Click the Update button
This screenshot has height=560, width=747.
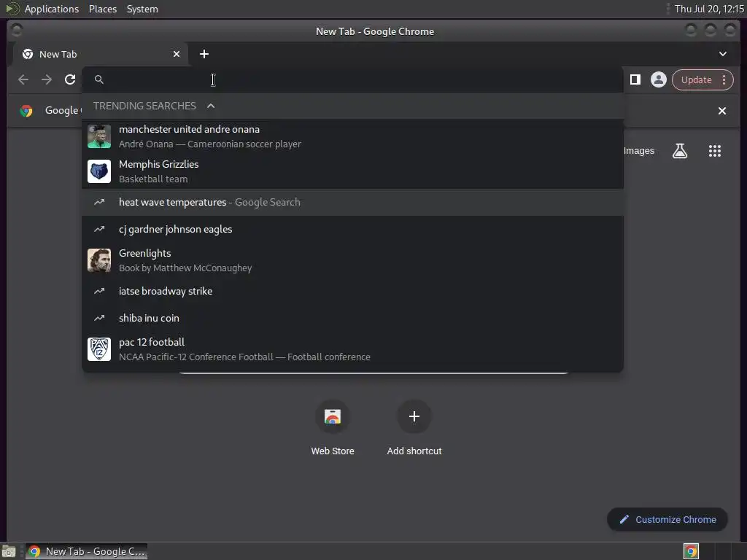coord(696,80)
